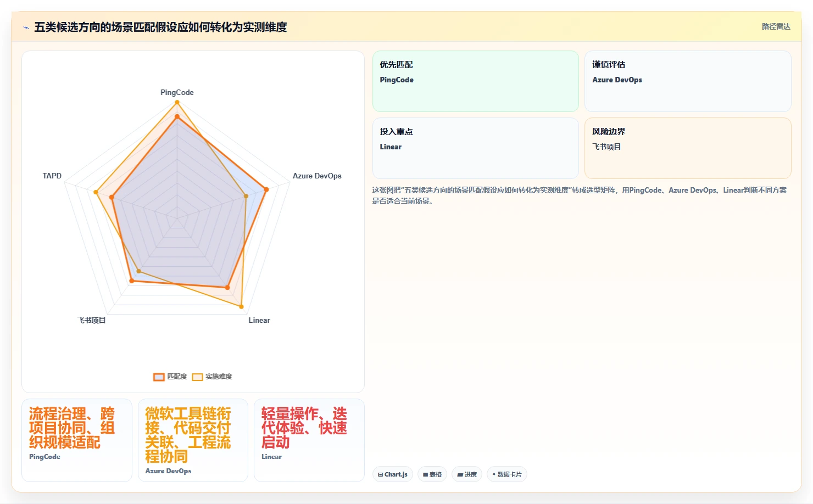
Task: Click the 表格 tag chip
Action: click(432, 474)
